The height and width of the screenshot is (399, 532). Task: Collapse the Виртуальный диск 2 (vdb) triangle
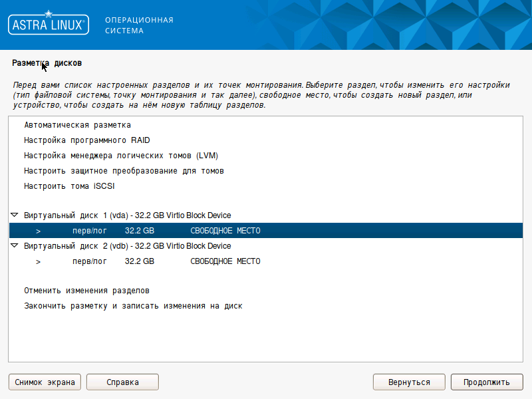pos(15,246)
